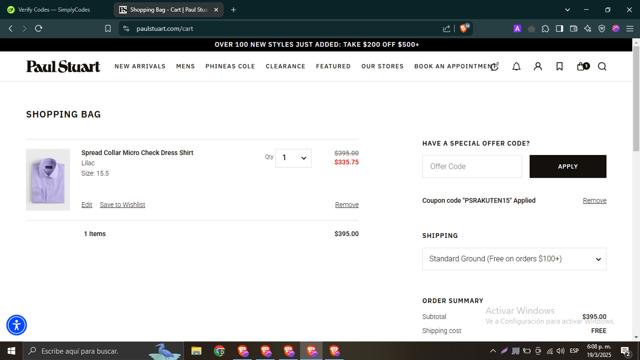The width and height of the screenshot is (640, 360).
Task: Click the taskbar clock date
Action: point(599,351)
